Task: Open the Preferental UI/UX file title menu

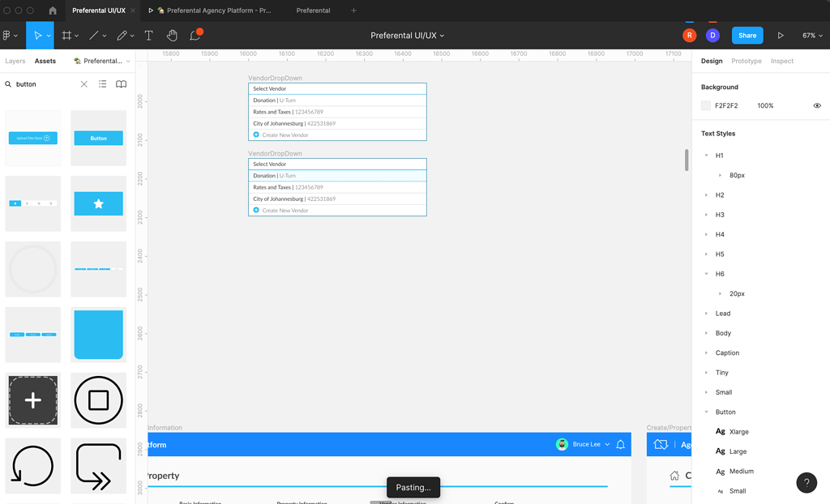Action: click(407, 36)
